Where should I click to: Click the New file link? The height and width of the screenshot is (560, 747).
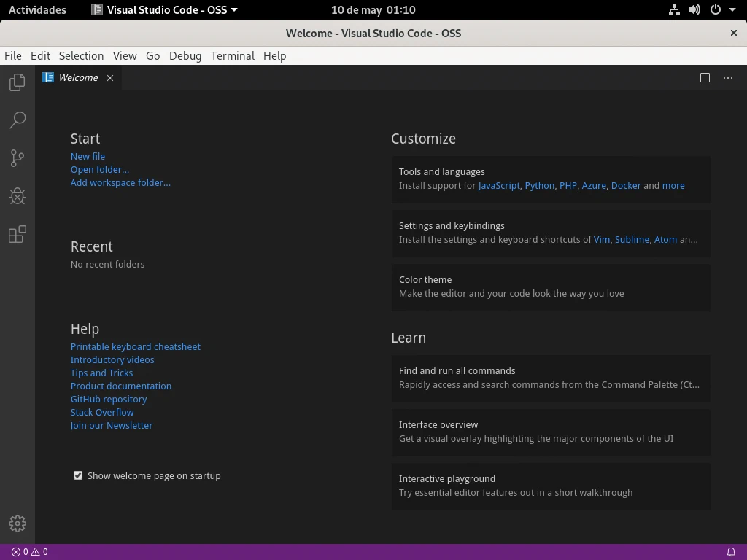point(88,156)
